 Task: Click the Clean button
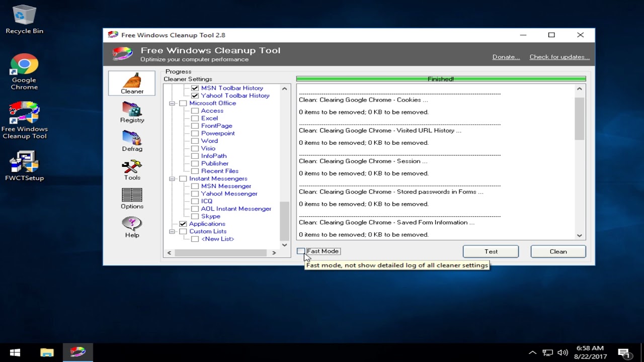click(558, 251)
